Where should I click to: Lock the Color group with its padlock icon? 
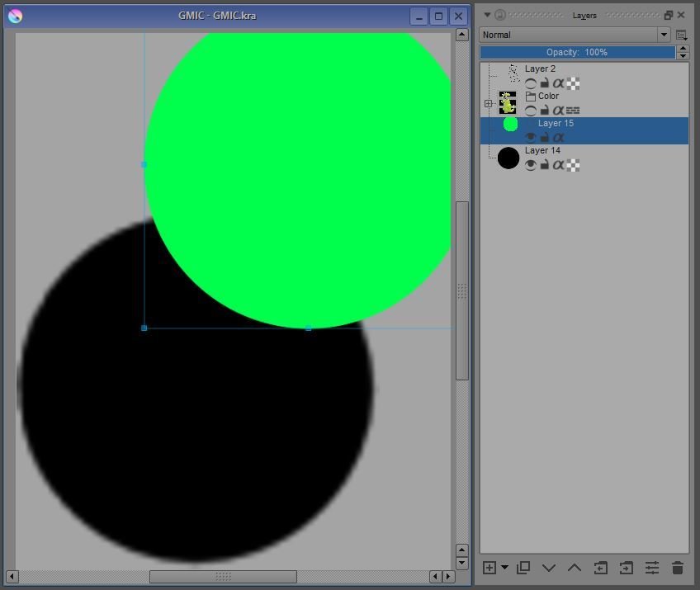coord(544,111)
